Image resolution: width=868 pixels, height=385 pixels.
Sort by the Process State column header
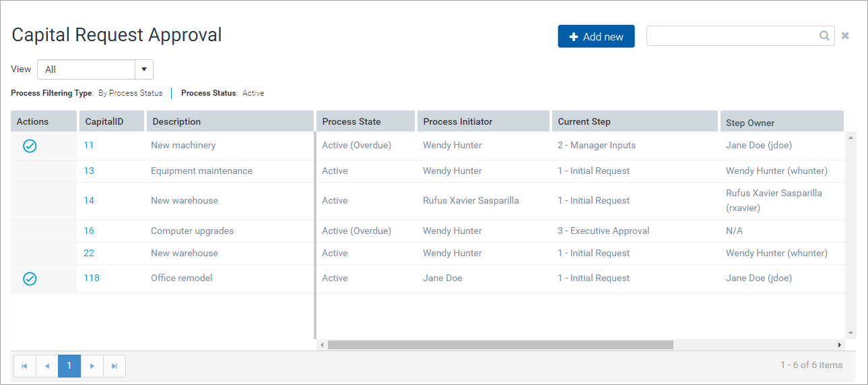[x=352, y=121]
